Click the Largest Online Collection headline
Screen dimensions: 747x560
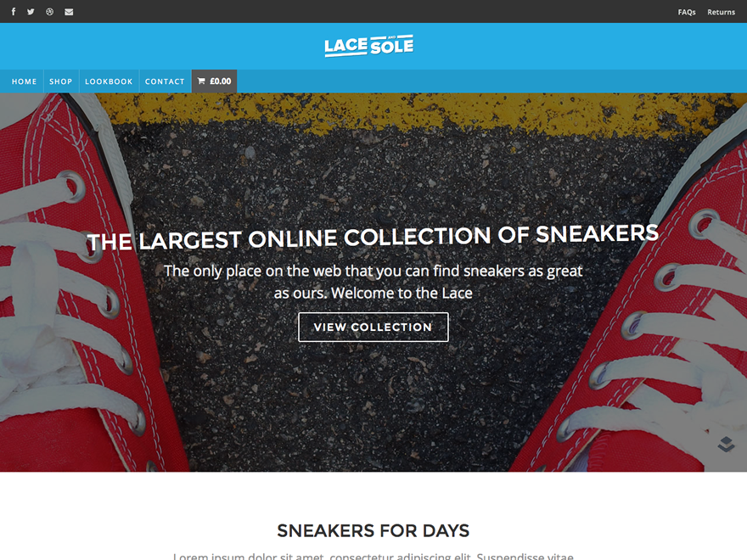pyautogui.click(x=373, y=238)
